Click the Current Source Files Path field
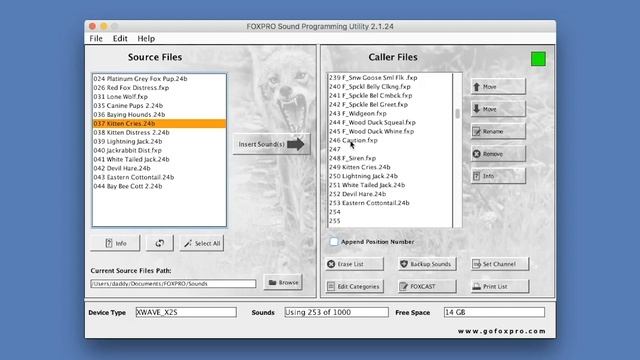Viewport: 640px width, 360px height. (x=173, y=283)
